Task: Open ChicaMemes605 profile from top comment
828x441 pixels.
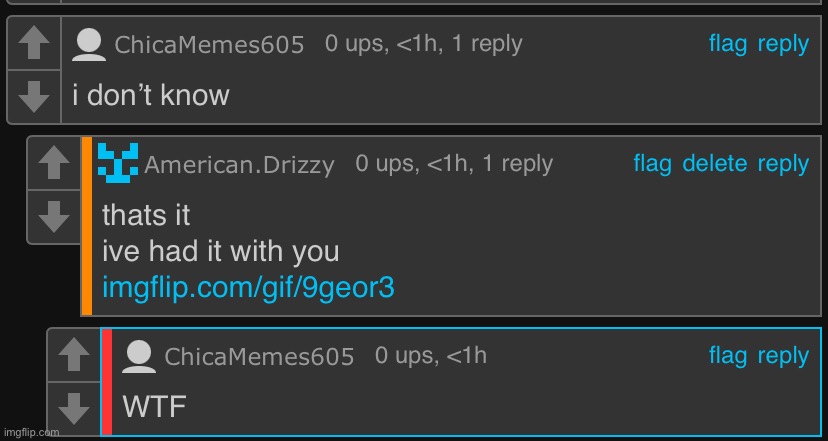Action: click(209, 45)
